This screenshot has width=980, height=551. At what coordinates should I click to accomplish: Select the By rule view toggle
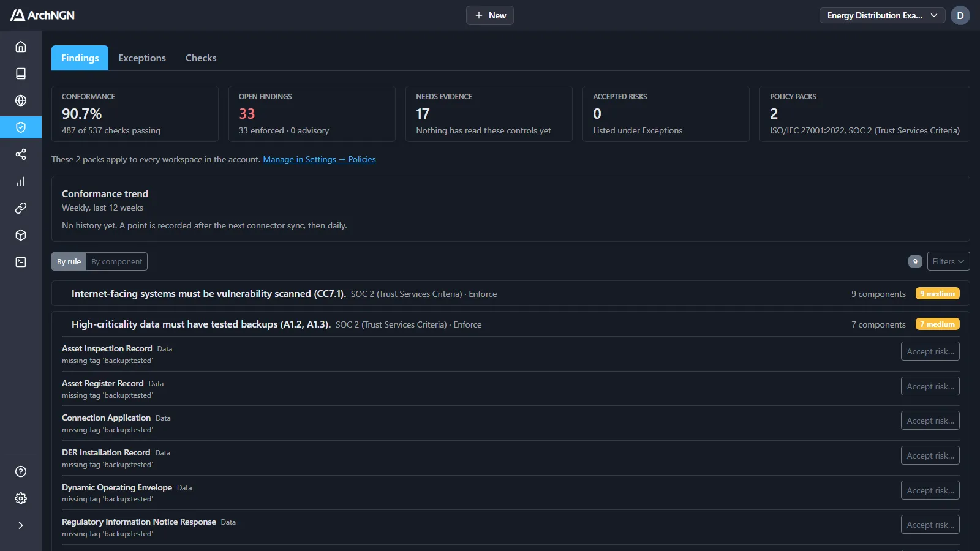pyautogui.click(x=69, y=261)
